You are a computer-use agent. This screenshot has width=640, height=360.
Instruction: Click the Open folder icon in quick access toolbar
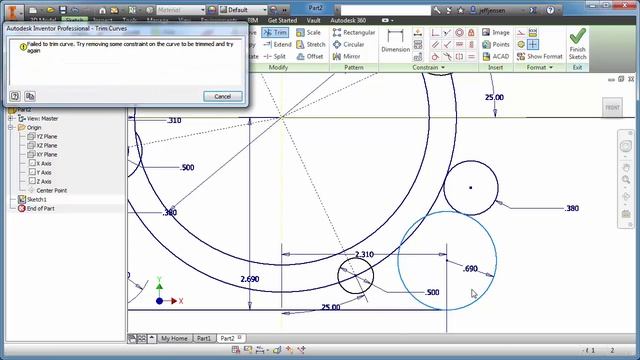[51, 10]
